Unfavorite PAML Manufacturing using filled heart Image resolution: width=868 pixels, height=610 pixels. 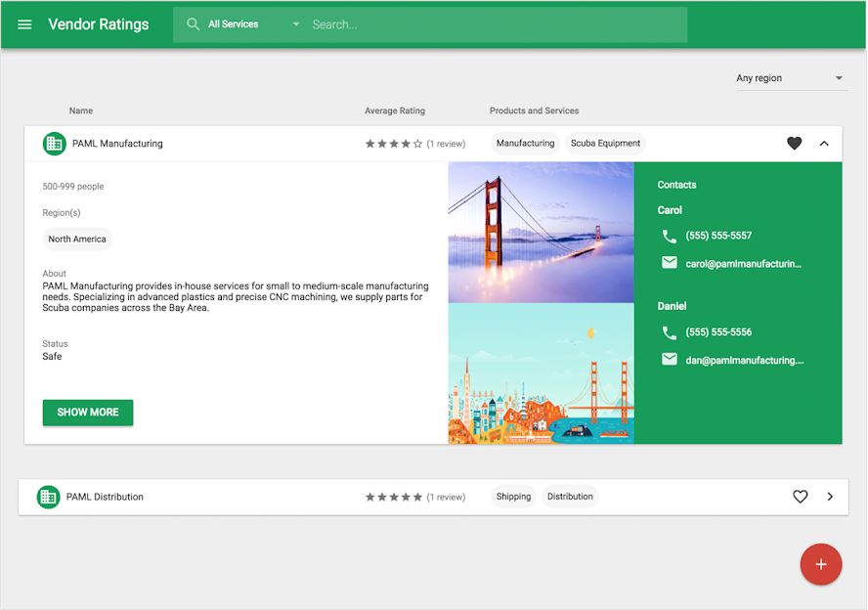pyautogui.click(x=795, y=144)
